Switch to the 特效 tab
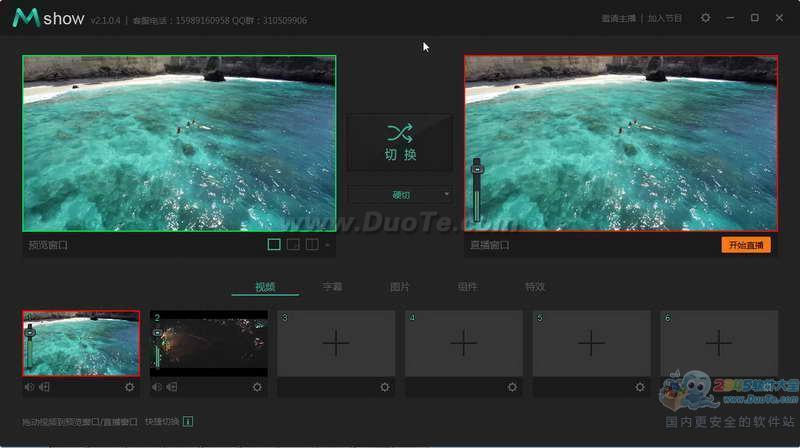Image resolution: width=800 pixels, height=448 pixels. [535, 287]
